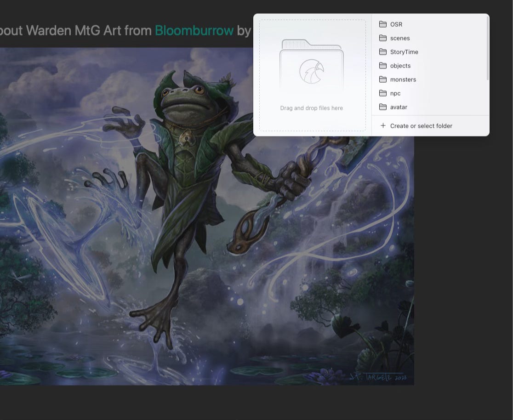Image resolution: width=513 pixels, height=420 pixels.
Task: Select the monsters folder name
Action: coord(403,79)
